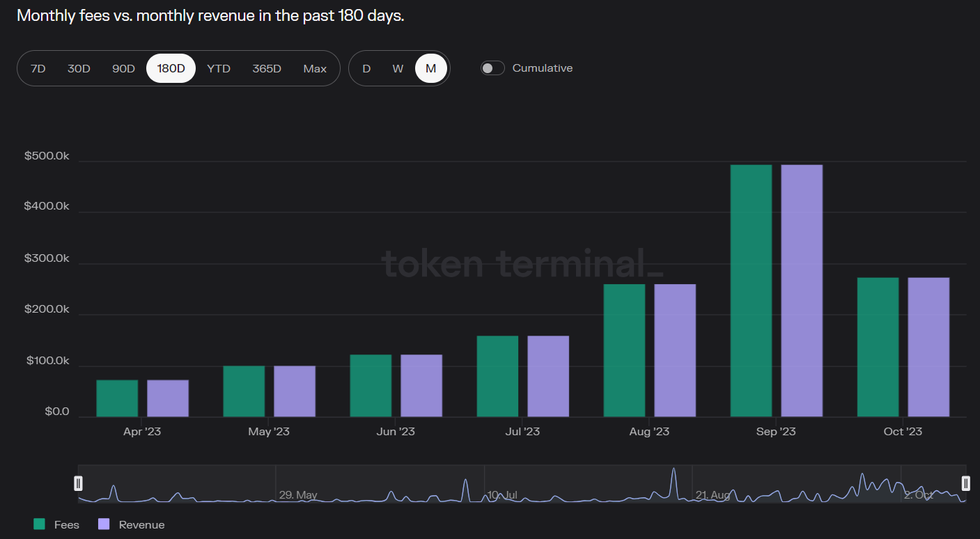Toggle the Cumulative switch on
The width and height of the screenshot is (980, 539).
(x=492, y=68)
